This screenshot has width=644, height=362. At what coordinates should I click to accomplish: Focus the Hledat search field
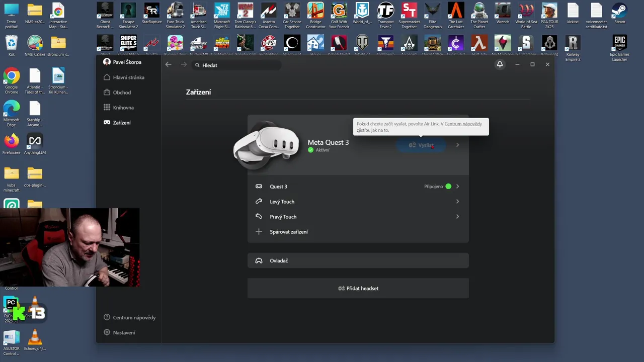click(x=236, y=65)
